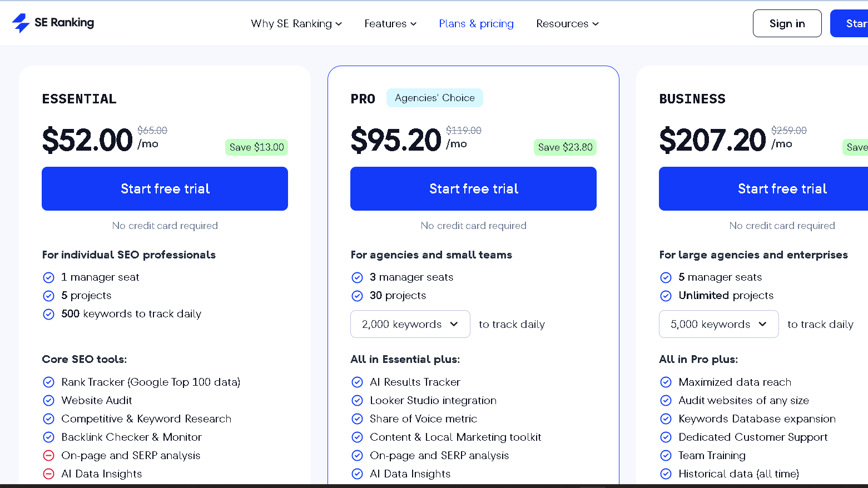Click the "Save $13.00" label on Essential

(256, 147)
